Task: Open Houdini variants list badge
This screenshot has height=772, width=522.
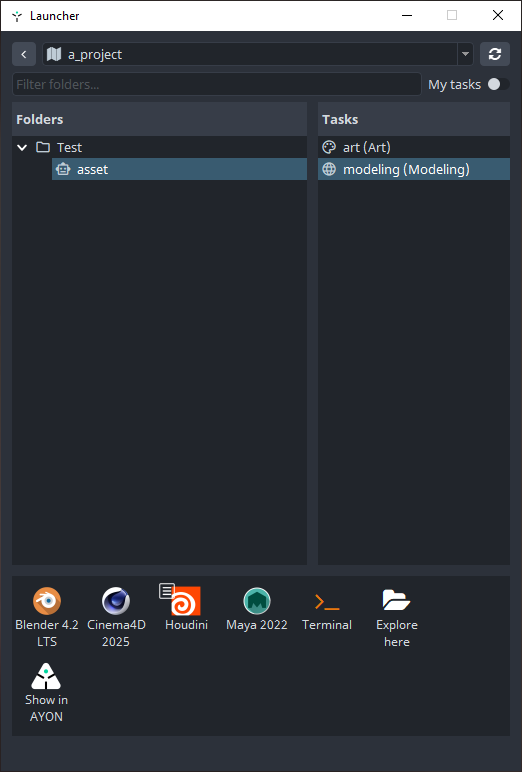Action: click(166, 591)
